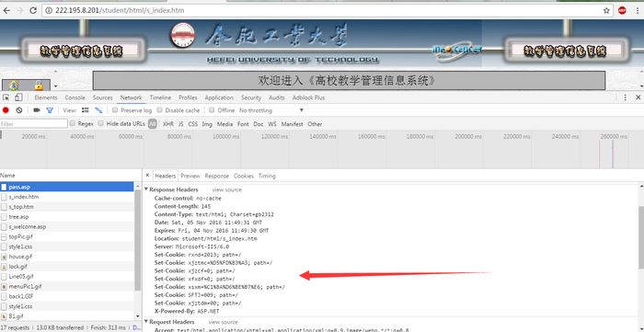Image resolution: width=644 pixels, height=332 pixels.
Task: Filter requests by All
Action: pos(153,123)
